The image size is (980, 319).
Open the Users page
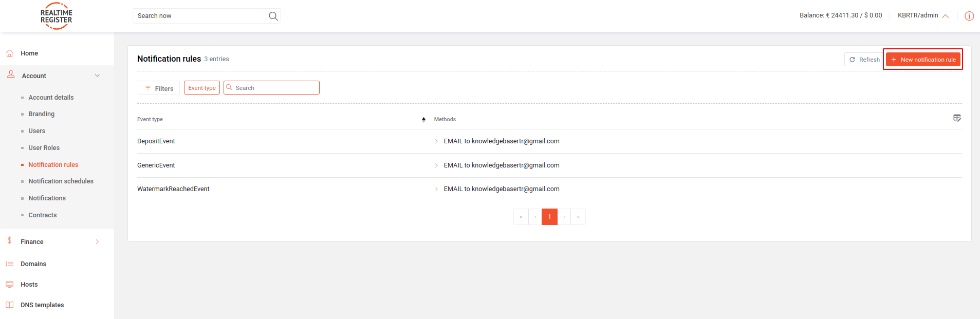[37, 131]
